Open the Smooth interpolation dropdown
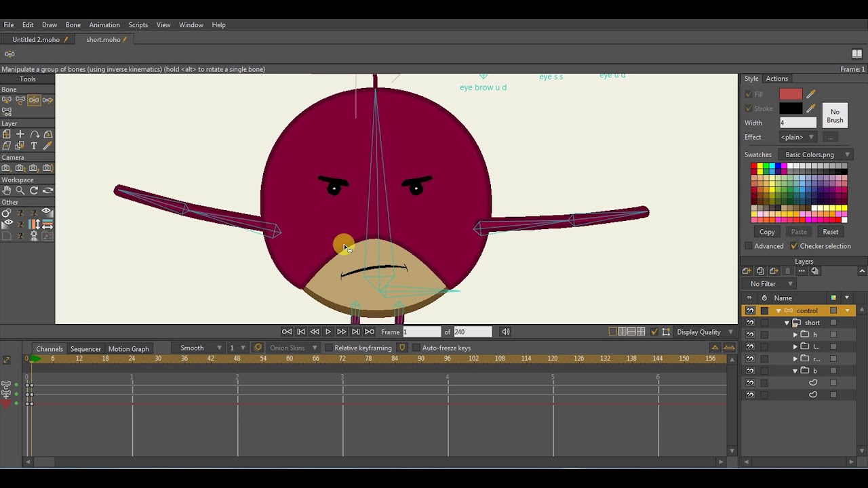868x488 pixels. pos(198,348)
